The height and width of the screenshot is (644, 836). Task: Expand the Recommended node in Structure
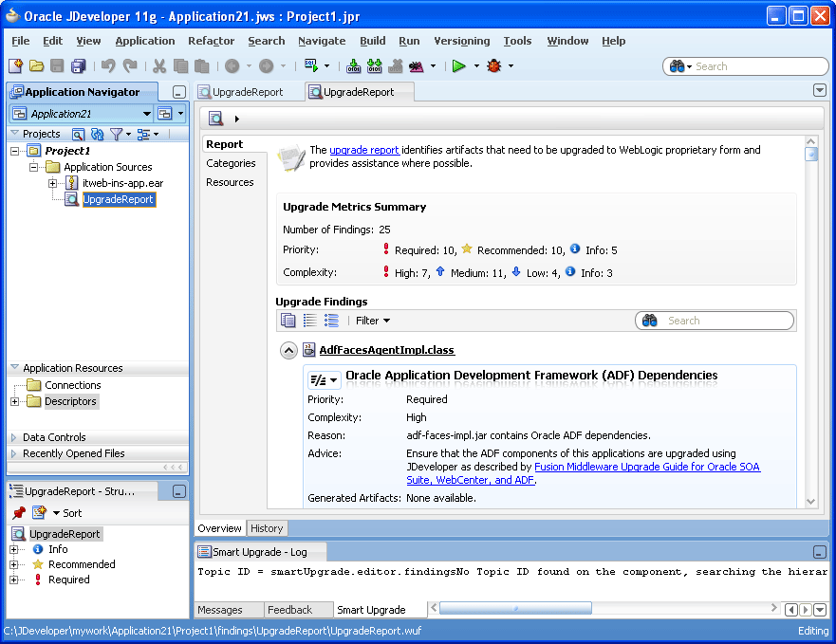click(x=14, y=564)
